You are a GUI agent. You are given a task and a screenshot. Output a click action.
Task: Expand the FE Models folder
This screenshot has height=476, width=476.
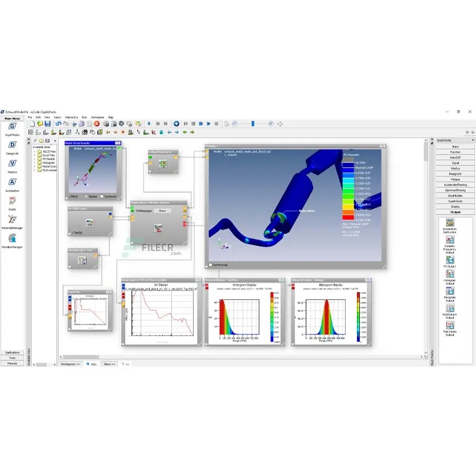tap(35, 158)
